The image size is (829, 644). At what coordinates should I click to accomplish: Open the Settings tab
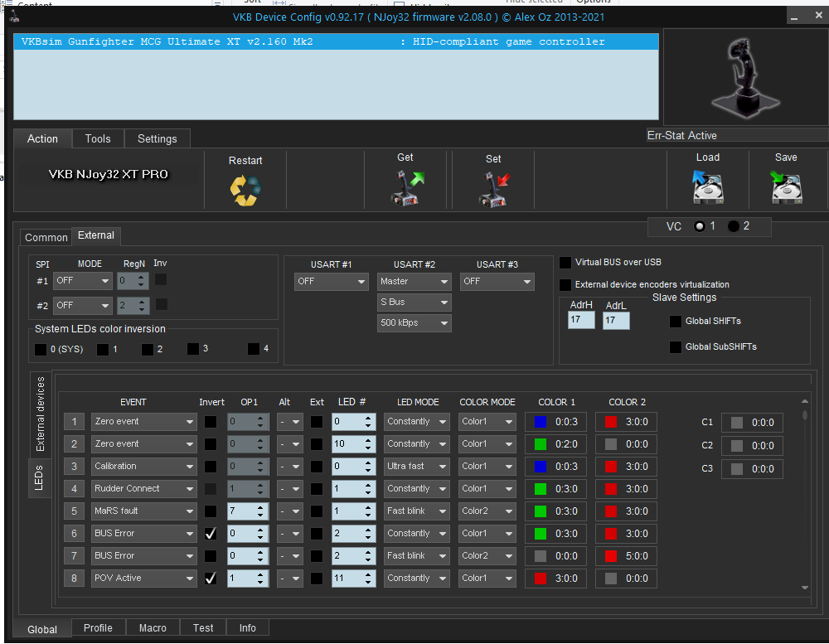click(x=157, y=138)
